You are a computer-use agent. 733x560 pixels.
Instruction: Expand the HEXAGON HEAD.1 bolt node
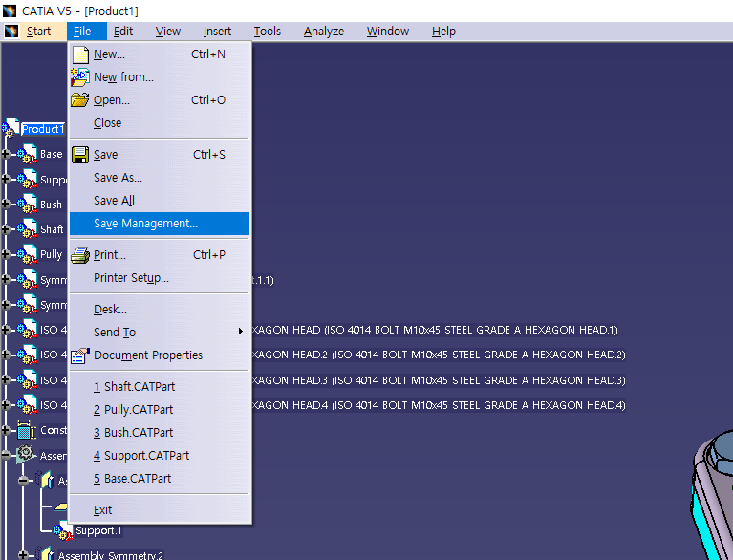click(x=6, y=330)
